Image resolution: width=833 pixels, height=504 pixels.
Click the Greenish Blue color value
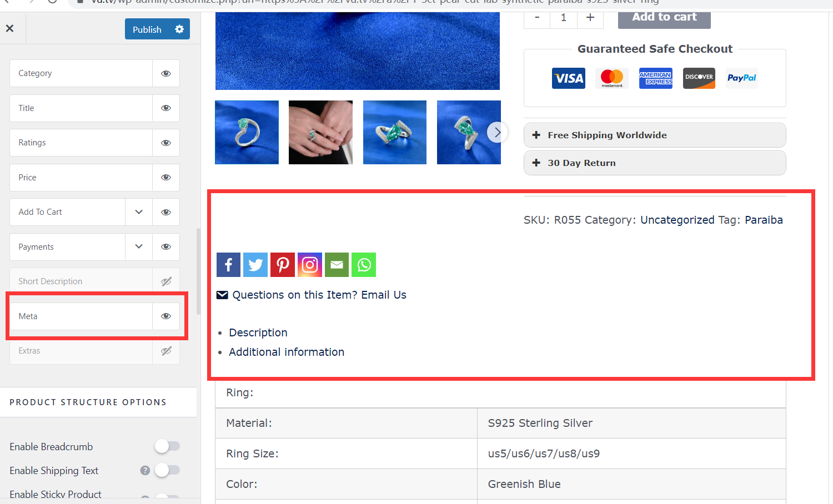[524, 484]
